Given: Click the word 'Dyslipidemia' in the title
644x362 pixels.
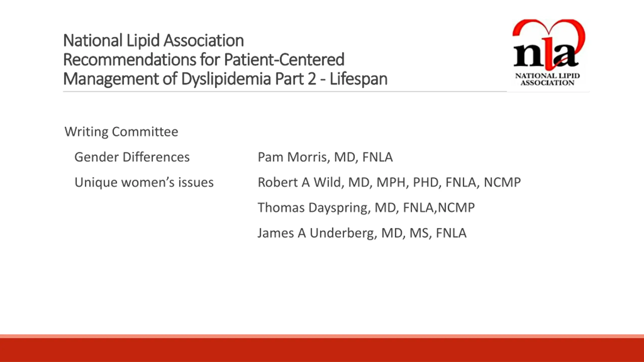Looking at the screenshot, I should click(226, 79).
